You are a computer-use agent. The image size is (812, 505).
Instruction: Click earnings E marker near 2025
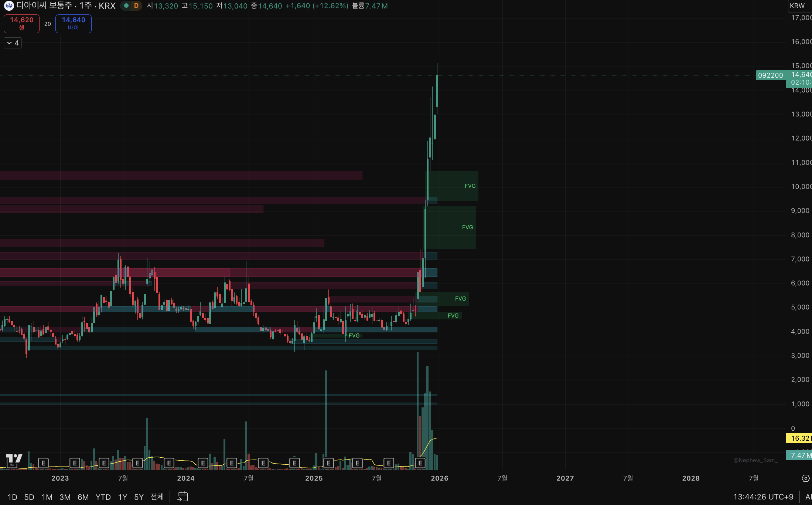click(x=328, y=463)
